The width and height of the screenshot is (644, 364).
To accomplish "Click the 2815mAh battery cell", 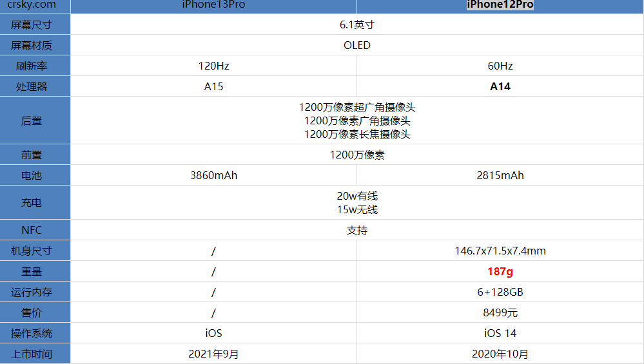I will click(x=500, y=175).
